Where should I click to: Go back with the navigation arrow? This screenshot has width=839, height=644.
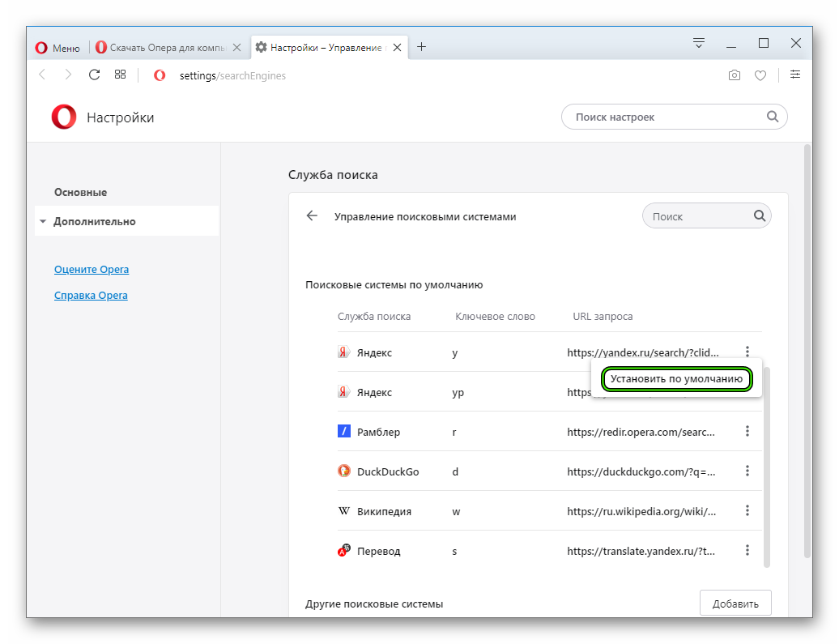42,75
